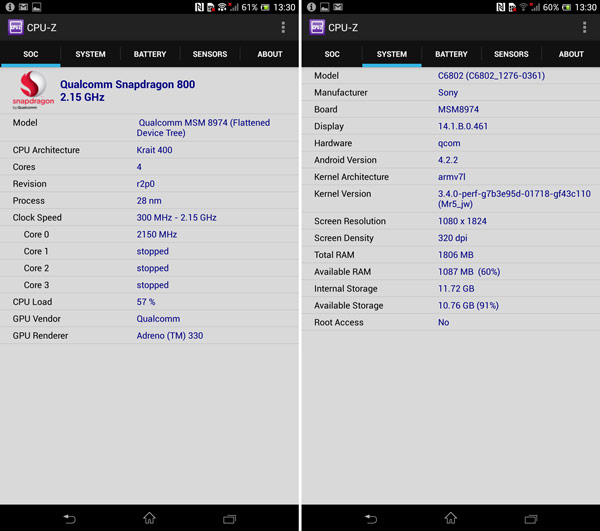Tap the 'Sony' manufacturer value
This screenshot has width=600, height=531.
point(448,93)
